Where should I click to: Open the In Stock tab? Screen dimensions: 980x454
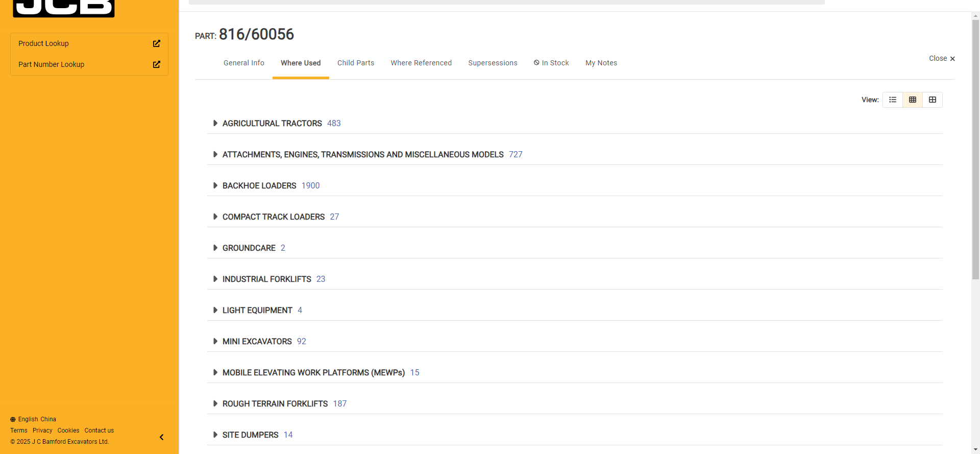(551, 63)
